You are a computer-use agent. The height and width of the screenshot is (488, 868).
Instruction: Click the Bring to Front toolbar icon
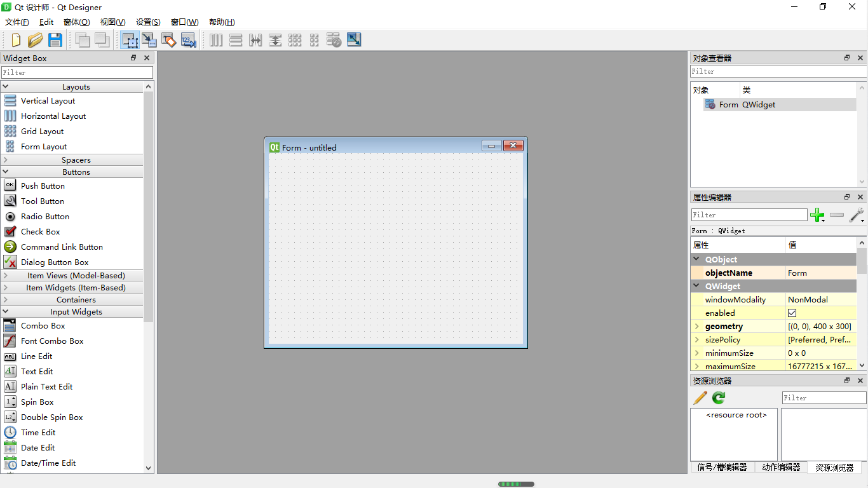(x=102, y=40)
